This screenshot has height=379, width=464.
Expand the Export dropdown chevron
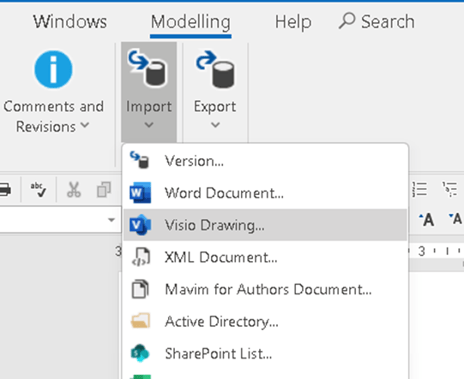click(x=216, y=125)
